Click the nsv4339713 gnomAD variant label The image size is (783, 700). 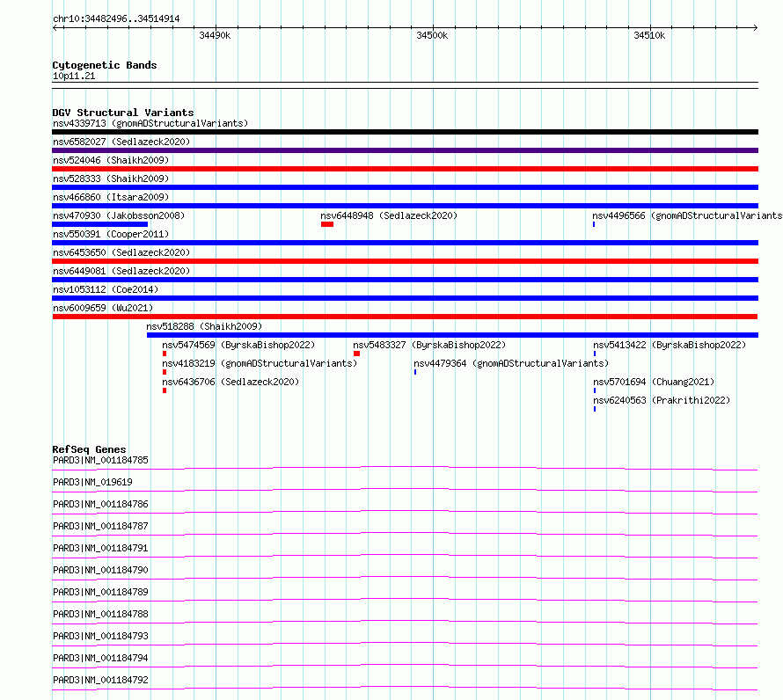tap(150, 123)
